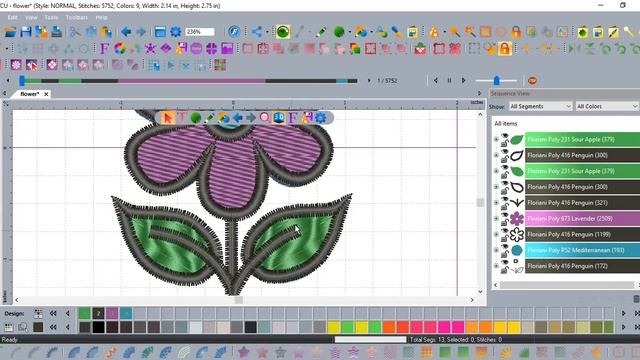Click the highlighted orange padlock icon in second toolbar row
This screenshot has height=360, width=640.
coord(505,49)
